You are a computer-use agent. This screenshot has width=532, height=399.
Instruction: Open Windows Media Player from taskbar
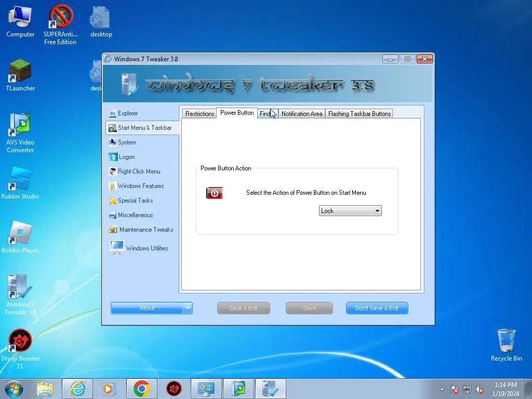109,389
